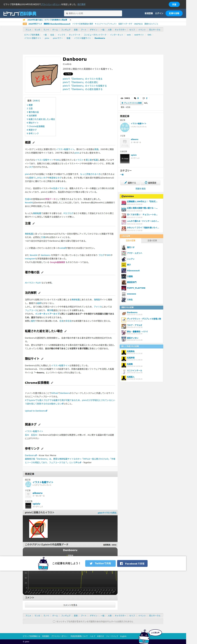Open the イラスト転載サイト parent article thumbnail in sidebar

pyautogui.click(x=125, y=127)
